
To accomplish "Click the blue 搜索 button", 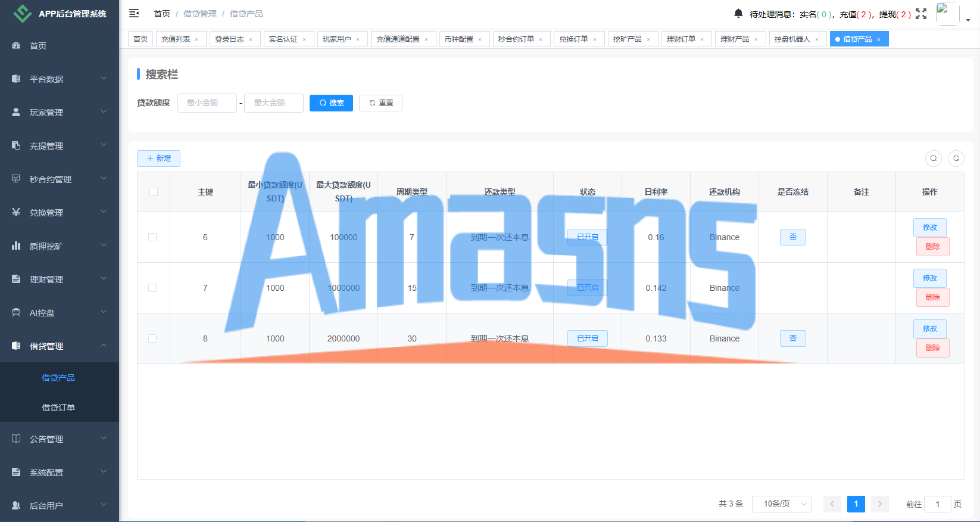I will [x=331, y=102].
